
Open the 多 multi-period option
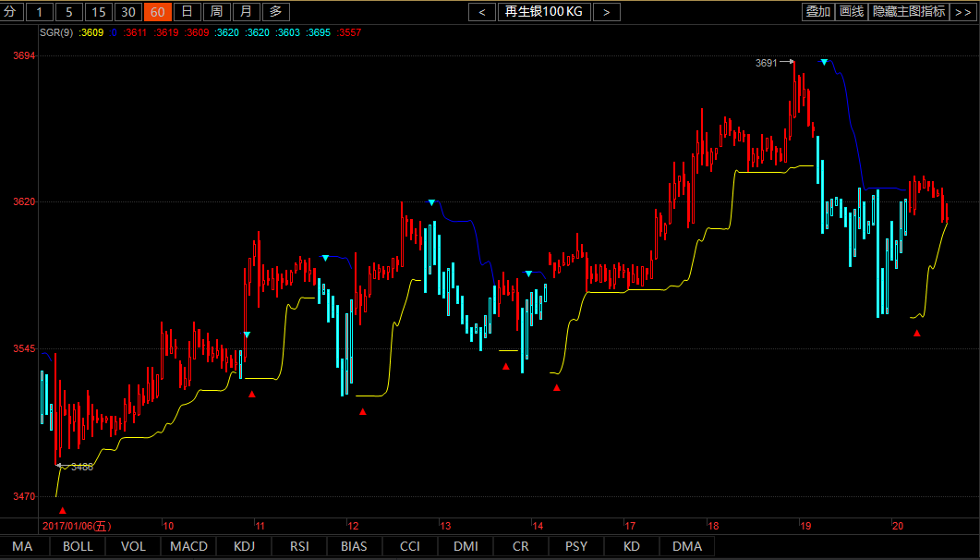tap(275, 12)
